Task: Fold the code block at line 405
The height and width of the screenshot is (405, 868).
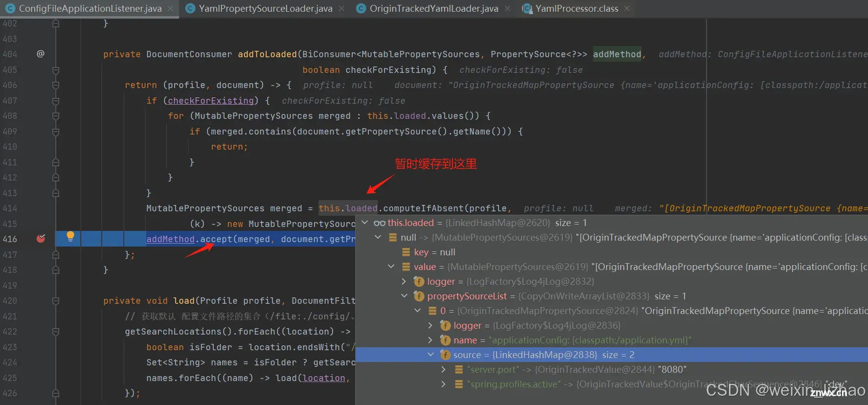Action: pyautogui.click(x=56, y=70)
